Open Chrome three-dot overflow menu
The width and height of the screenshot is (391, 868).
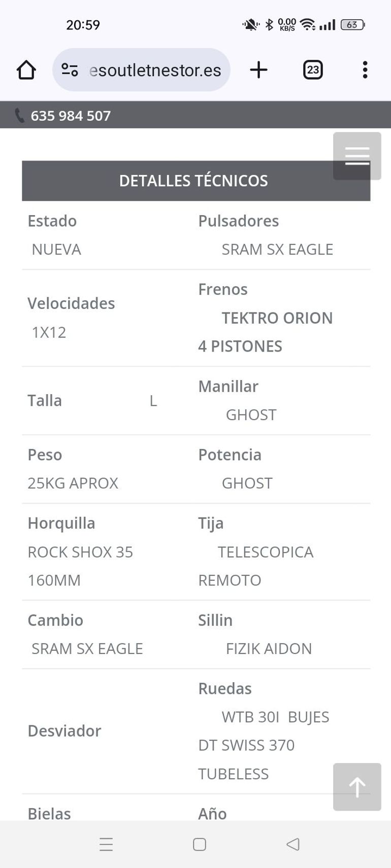[365, 70]
